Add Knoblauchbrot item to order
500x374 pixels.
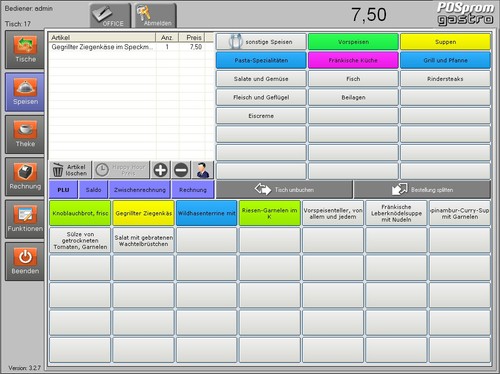[x=80, y=213]
